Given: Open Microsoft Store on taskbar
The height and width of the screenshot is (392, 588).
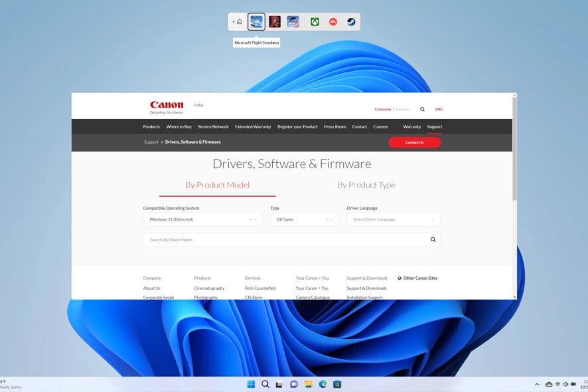Looking at the screenshot, I should point(337,384).
